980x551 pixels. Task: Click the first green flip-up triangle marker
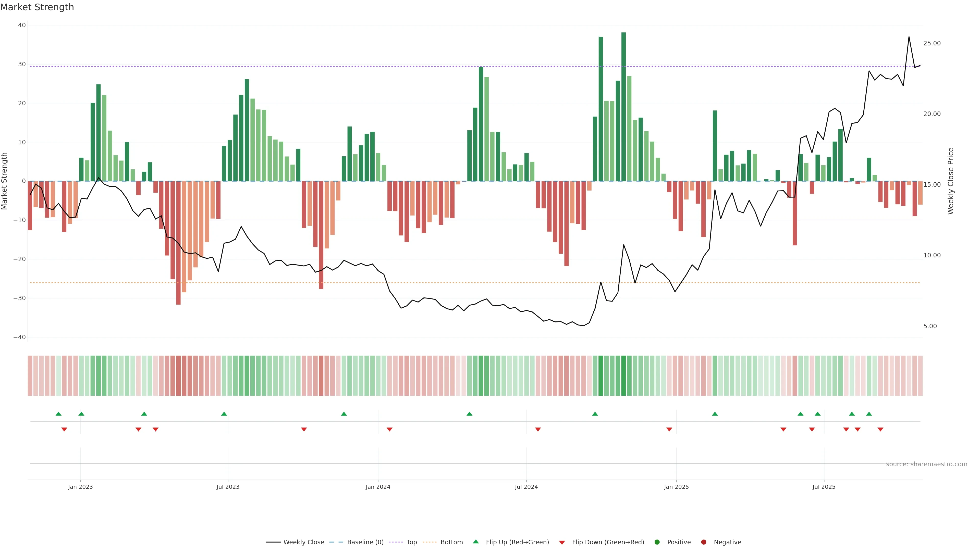[59, 414]
